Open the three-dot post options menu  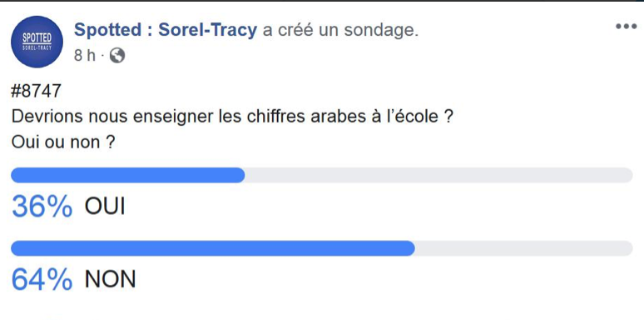pos(626,27)
